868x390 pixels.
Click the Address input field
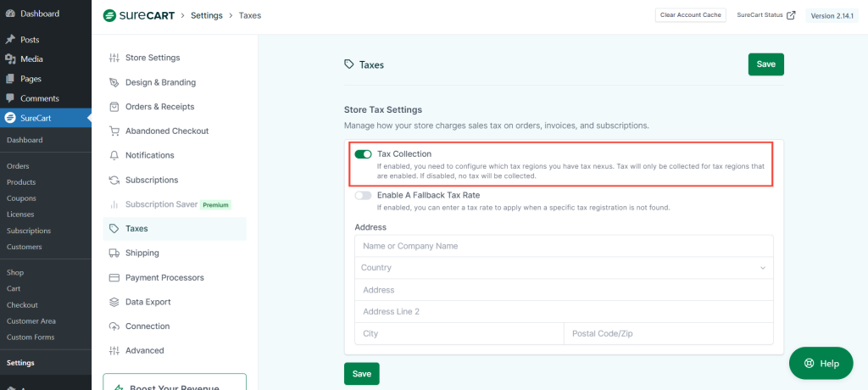coord(564,290)
